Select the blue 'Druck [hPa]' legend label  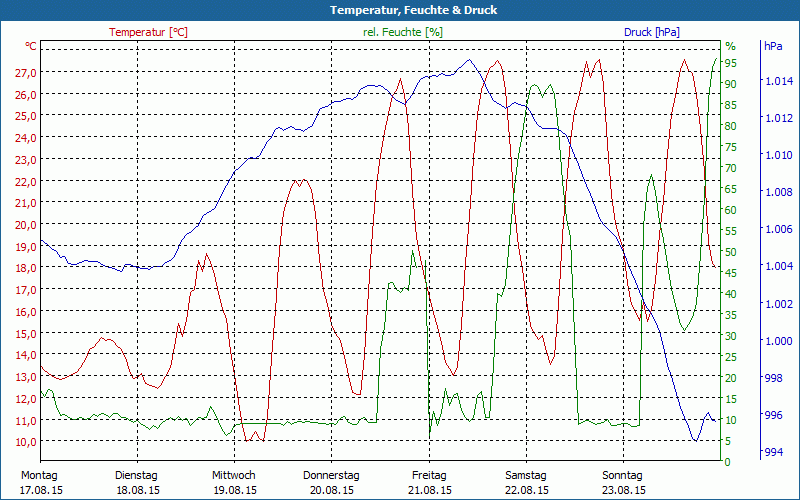652,32
